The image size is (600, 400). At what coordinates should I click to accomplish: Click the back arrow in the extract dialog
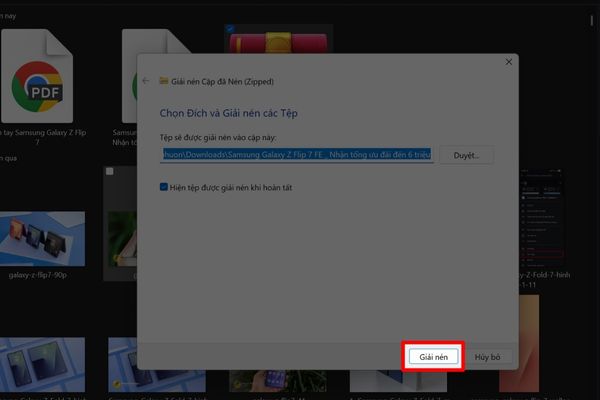click(146, 80)
